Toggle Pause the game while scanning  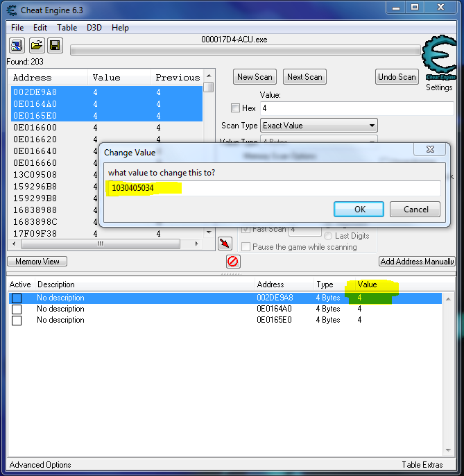point(246,247)
